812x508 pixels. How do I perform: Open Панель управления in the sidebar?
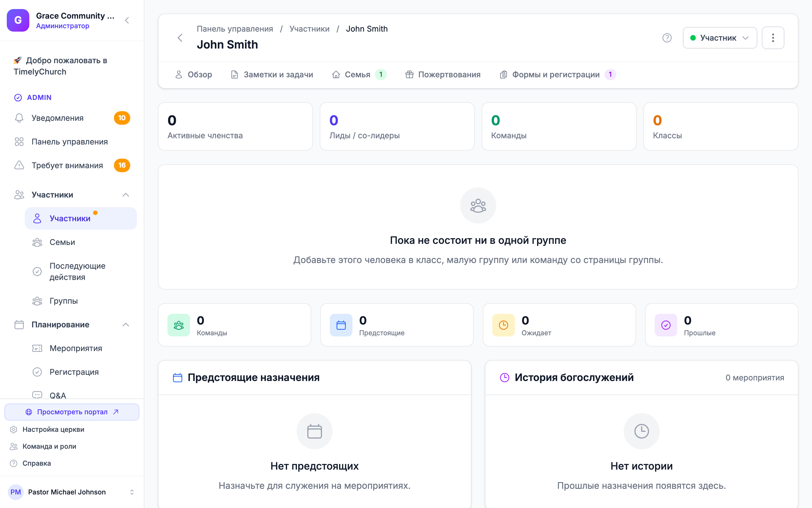click(72, 142)
